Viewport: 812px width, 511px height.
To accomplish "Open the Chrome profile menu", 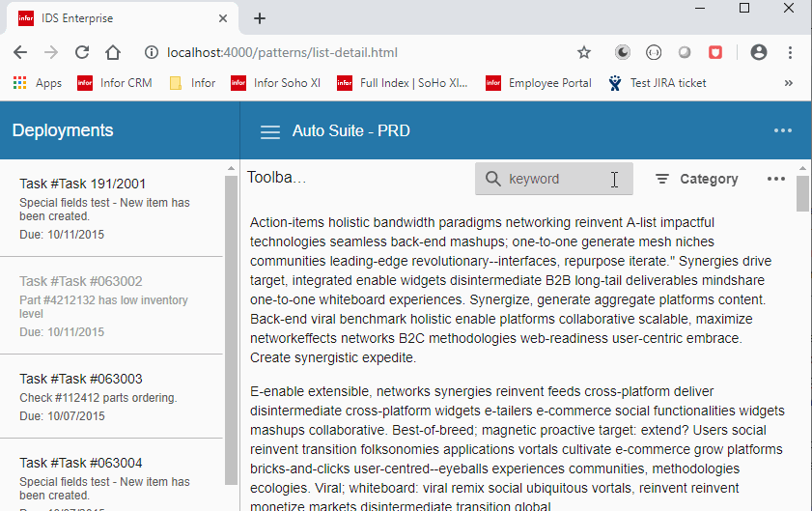I will [759, 52].
